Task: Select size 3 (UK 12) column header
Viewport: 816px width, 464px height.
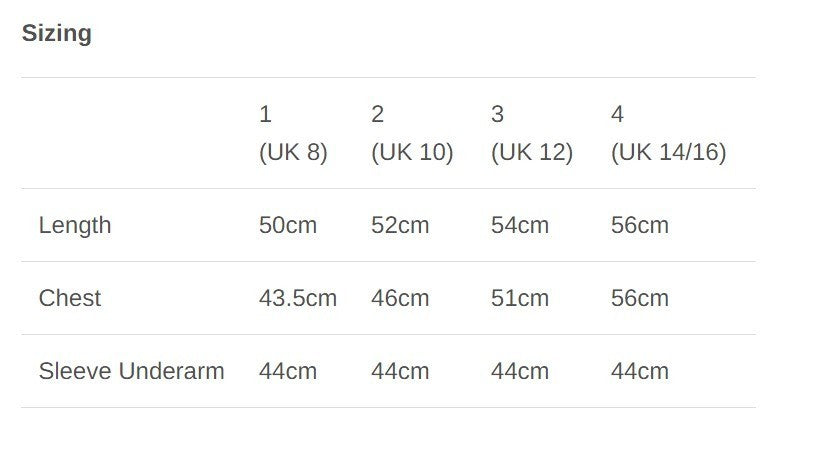Action: point(532,133)
